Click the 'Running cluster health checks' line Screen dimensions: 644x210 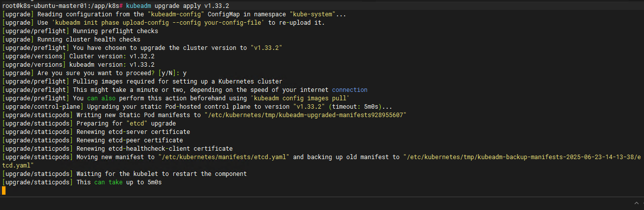click(71, 39)
